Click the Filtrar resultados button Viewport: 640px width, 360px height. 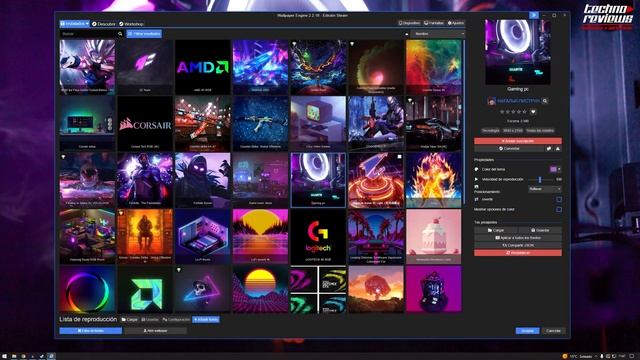click(144, 34)
